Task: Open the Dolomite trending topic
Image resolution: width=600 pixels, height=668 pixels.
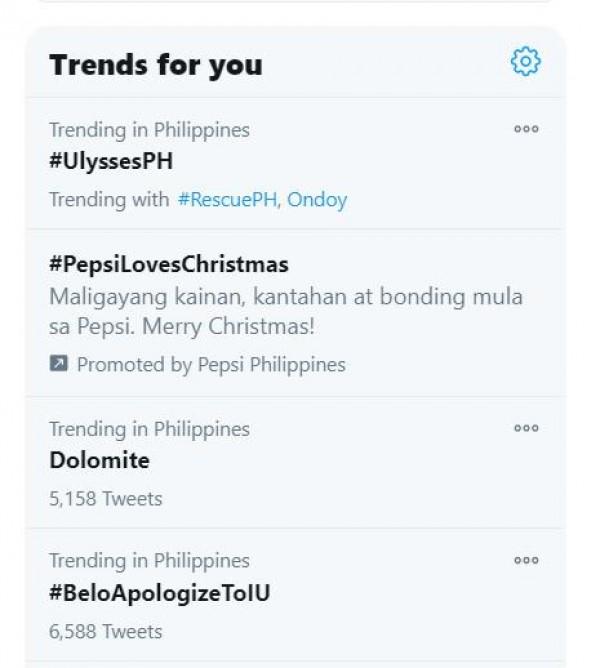Action: [99, 460]
